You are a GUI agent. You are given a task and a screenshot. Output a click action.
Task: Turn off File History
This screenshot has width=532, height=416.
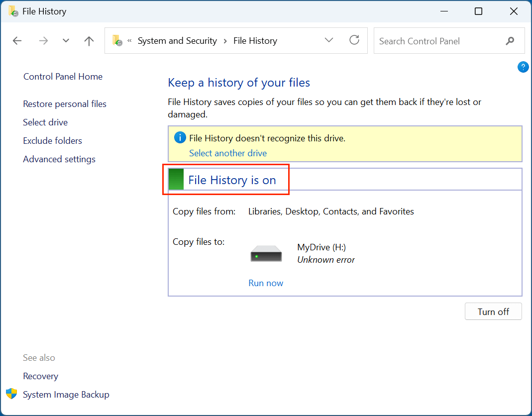(493, 312)
